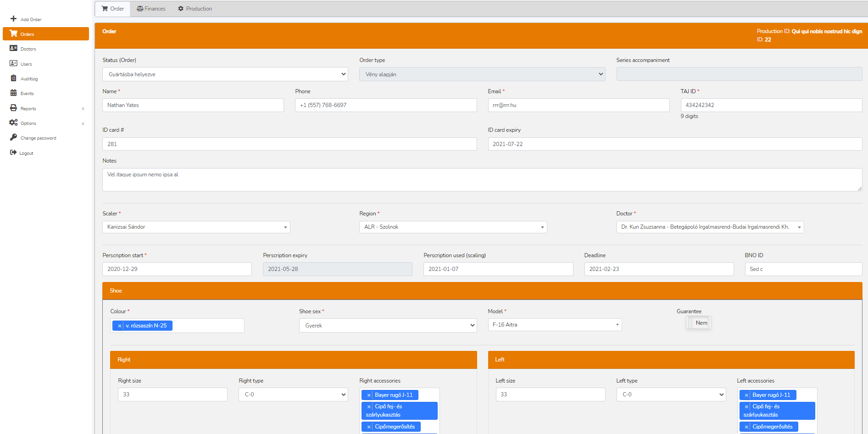Click the ID card # field
Screen dimensions: 868x434
coord(289,144)
